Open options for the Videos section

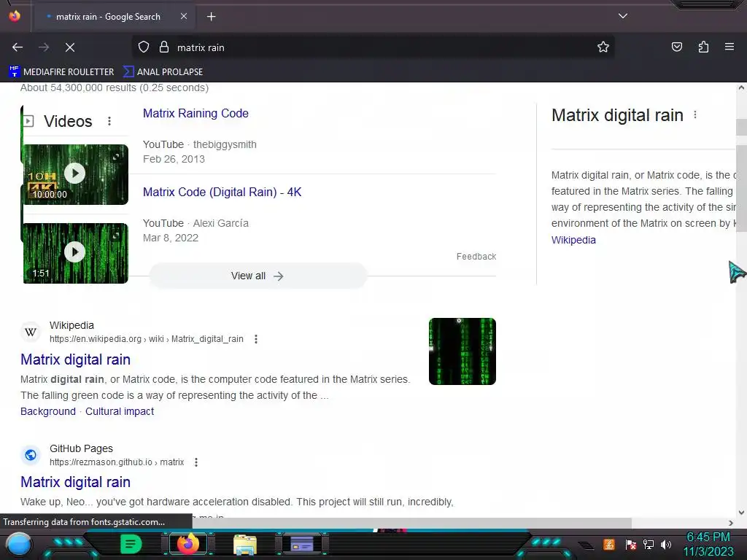[109, 121]
